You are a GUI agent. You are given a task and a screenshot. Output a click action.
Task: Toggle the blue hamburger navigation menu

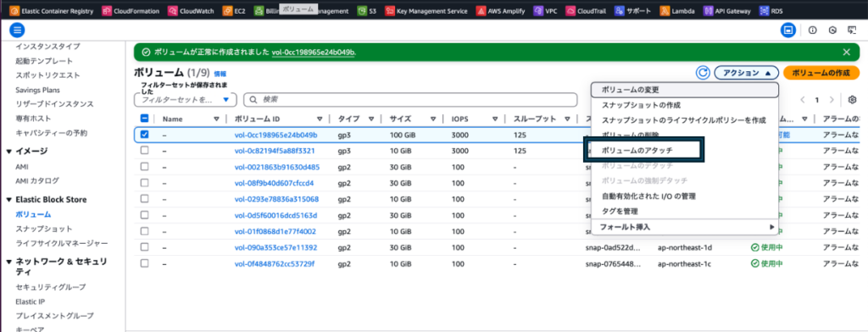17,30
